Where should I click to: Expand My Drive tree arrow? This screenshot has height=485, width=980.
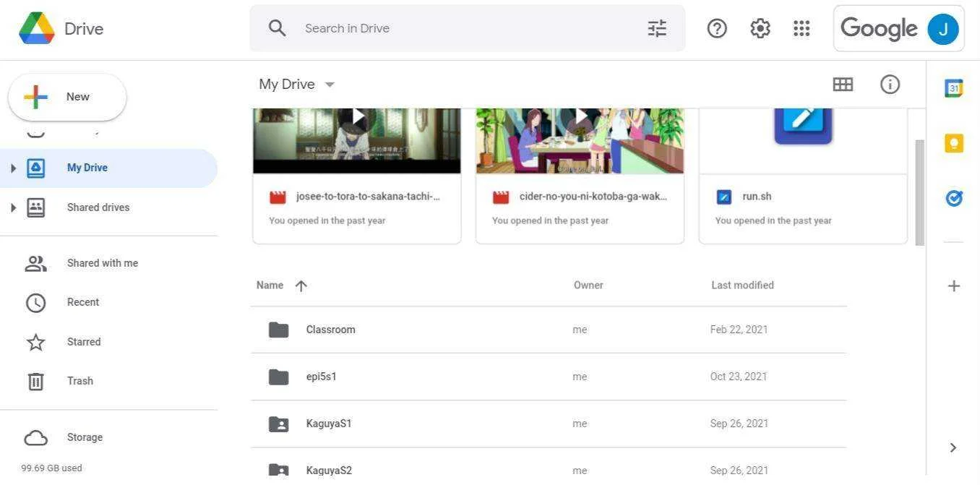12,168
